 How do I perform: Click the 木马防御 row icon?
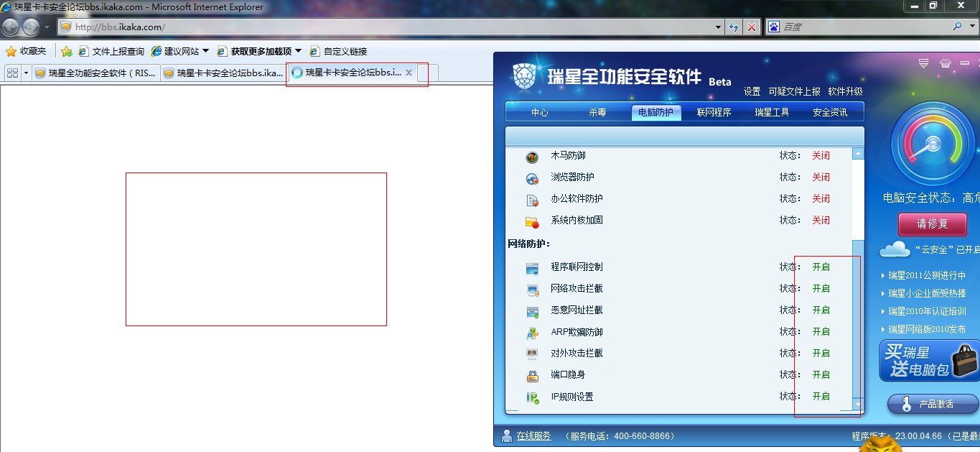[532, 157]
